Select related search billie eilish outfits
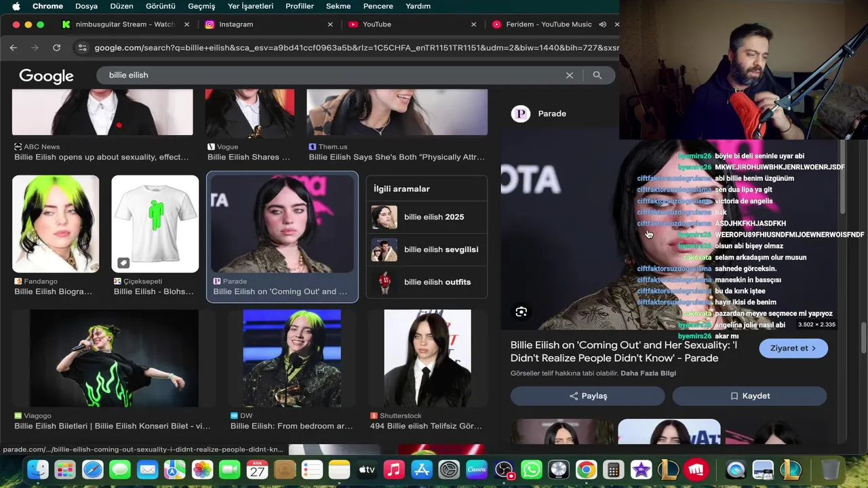This screenshot has height=488, width=868. click(x=427, y=282)
